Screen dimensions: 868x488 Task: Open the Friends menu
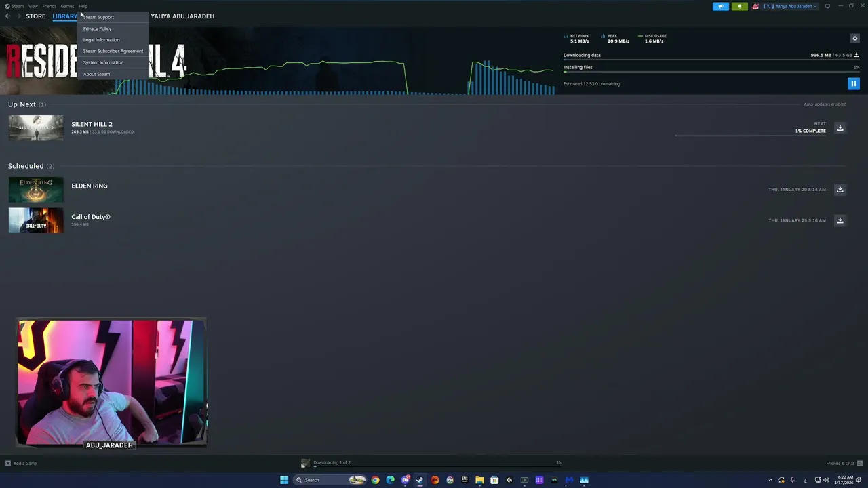point(49,6)
